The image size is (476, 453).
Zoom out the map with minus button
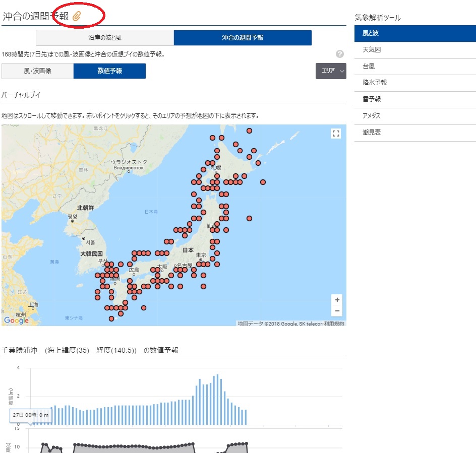tap(337, 311)
